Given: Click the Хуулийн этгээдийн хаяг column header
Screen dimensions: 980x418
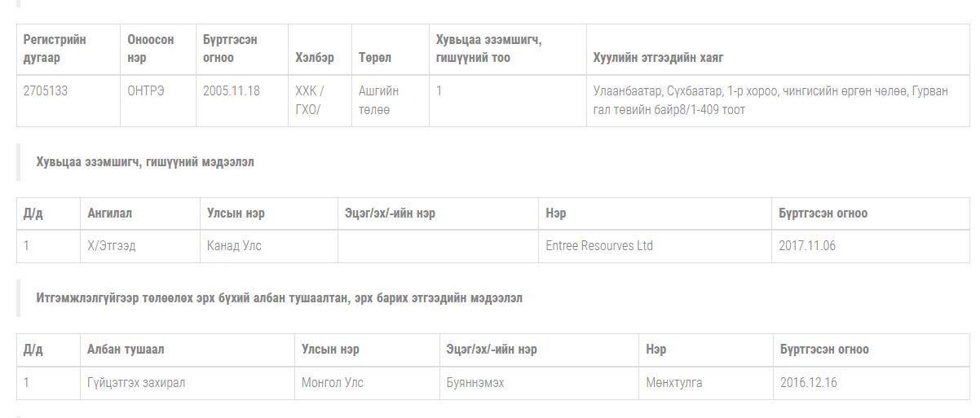Looking at the screenshot, I should point(658,58).
